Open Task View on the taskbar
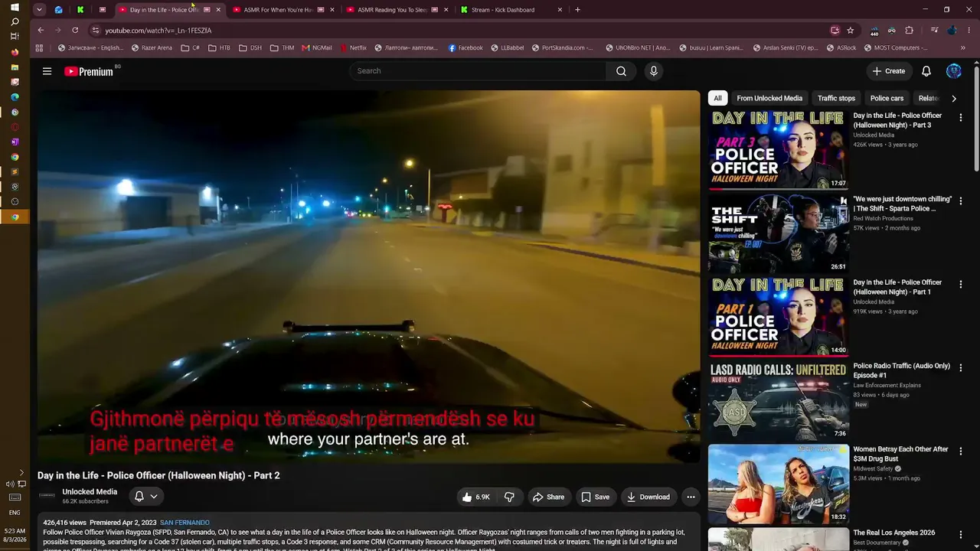The image size is (980, 551). pos(15,37)
